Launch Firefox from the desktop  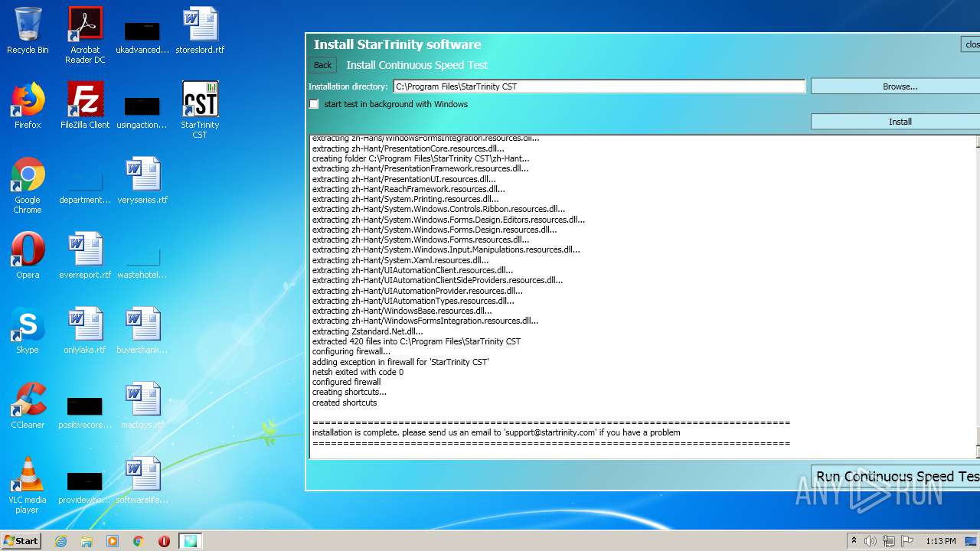[x=28, y=106]
